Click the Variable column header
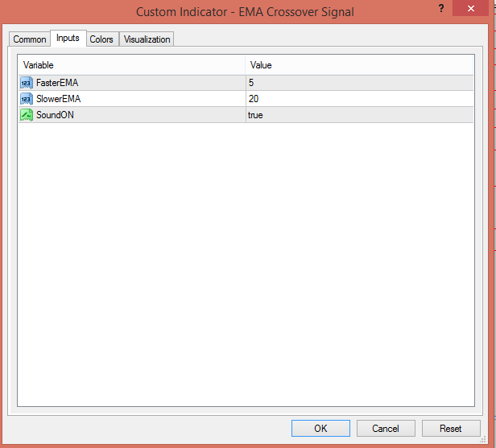 (131, 65)
